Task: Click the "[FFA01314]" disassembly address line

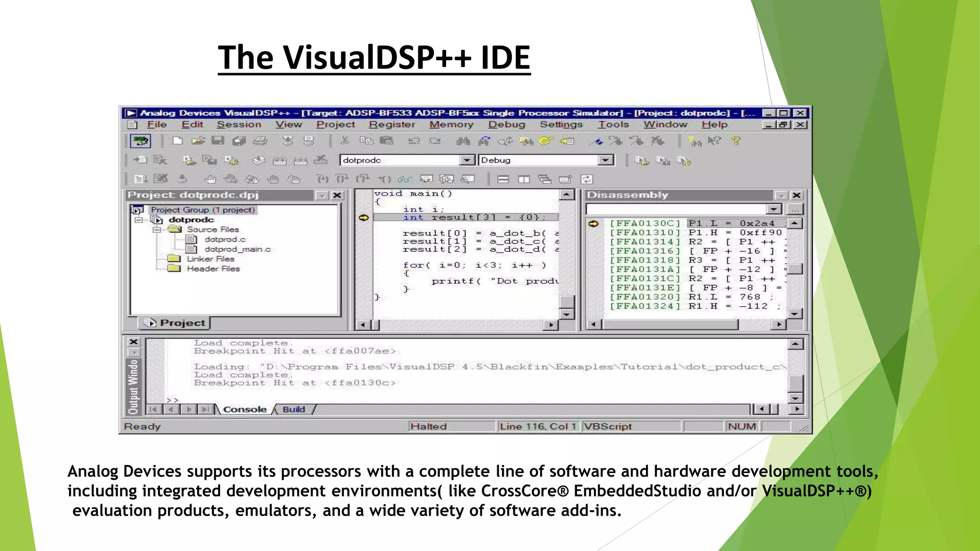Action: pos(644,242)
